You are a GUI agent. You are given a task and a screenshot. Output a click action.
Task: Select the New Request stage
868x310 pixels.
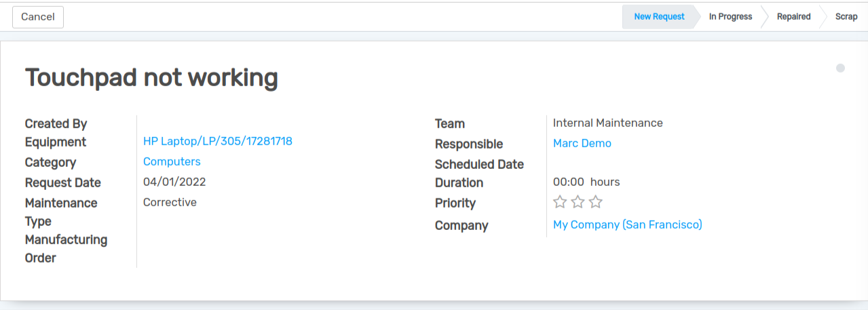[x=658, y=17]
